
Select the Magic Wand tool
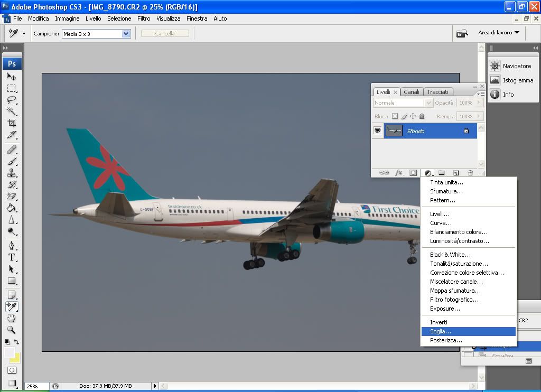coord(12,111)
